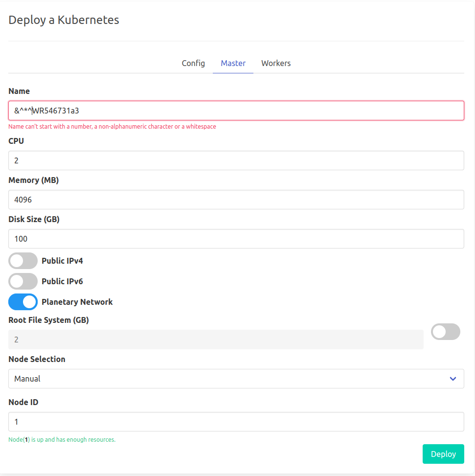Screen dimensions: 475x476
Task: Click the node resources status message
Action: click(62, 439)
